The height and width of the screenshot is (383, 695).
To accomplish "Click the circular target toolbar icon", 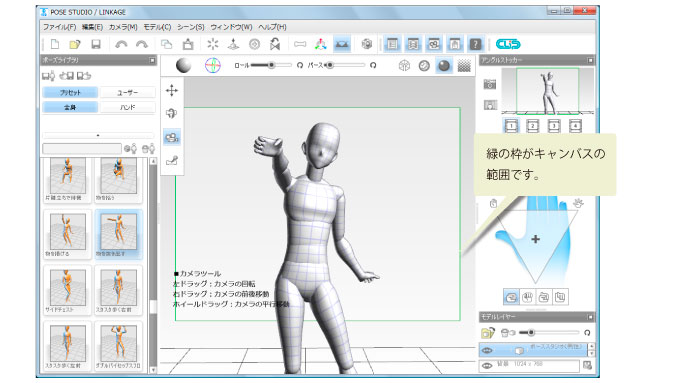I will pos(254,44).
